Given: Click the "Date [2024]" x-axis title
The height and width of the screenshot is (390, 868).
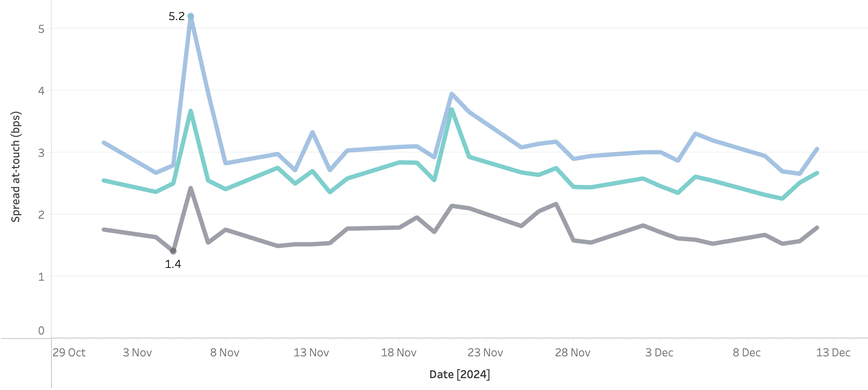Looking at the screenshot, I should [x=460, y=375].
